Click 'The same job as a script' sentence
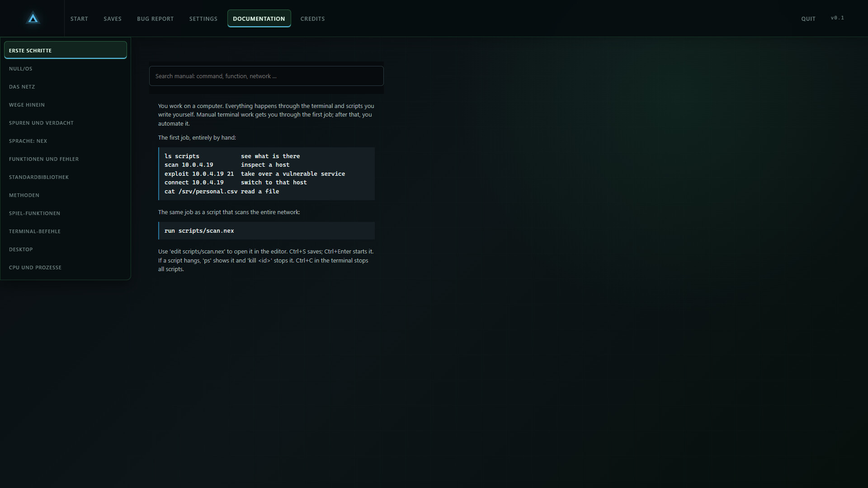868x488 pixels. [229, 212]
